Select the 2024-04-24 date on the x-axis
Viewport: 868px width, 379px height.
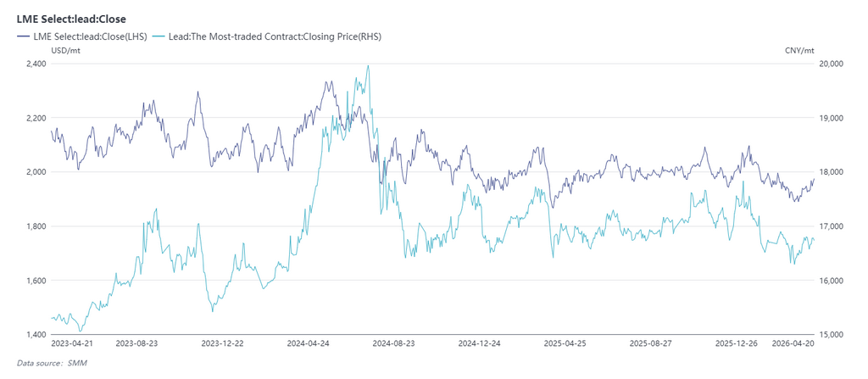309,345
